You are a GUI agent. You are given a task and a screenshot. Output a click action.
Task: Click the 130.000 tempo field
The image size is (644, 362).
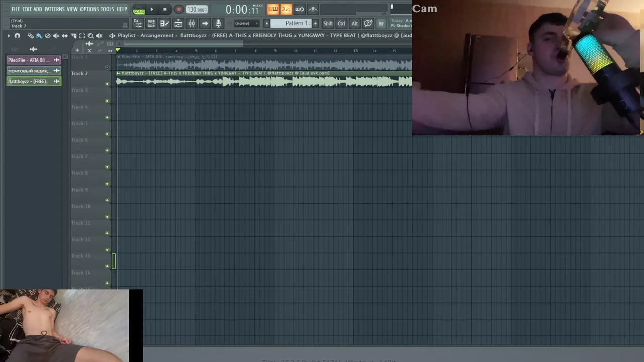tap(196, 10)
